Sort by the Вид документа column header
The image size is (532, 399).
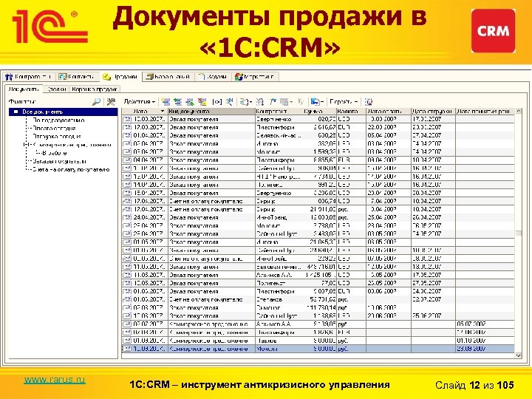click(x=211, y=112)
